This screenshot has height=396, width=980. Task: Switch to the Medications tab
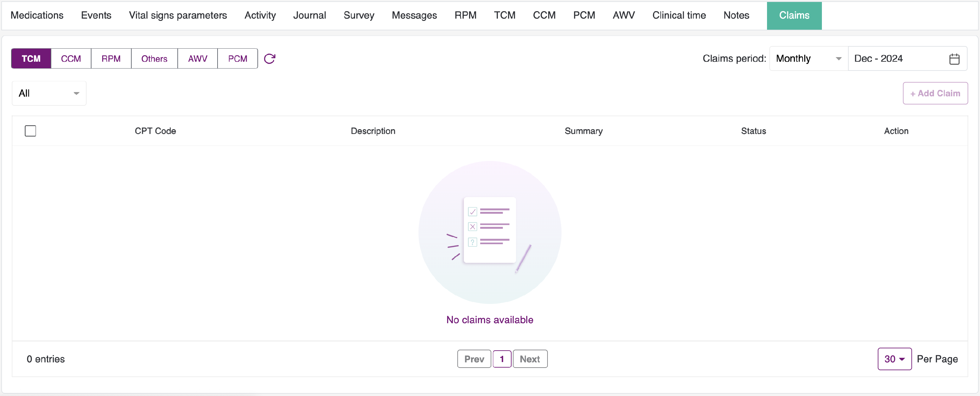(x=37, y=15)
